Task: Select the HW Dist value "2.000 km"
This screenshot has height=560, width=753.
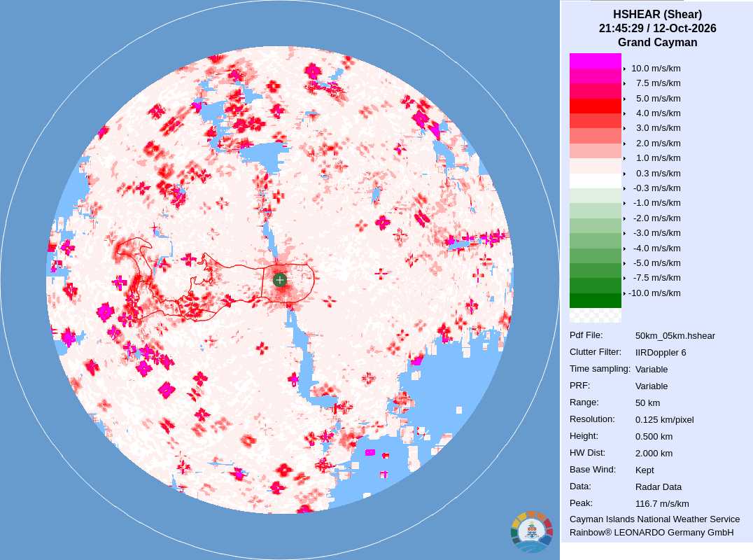Action: [x=654, y=454]
